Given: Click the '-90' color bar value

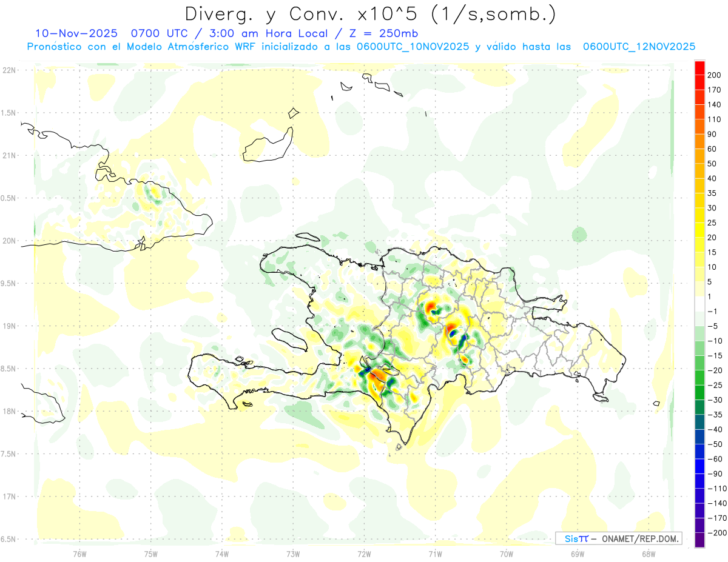Looking at the screenshot, I should [x=715, y=474].
